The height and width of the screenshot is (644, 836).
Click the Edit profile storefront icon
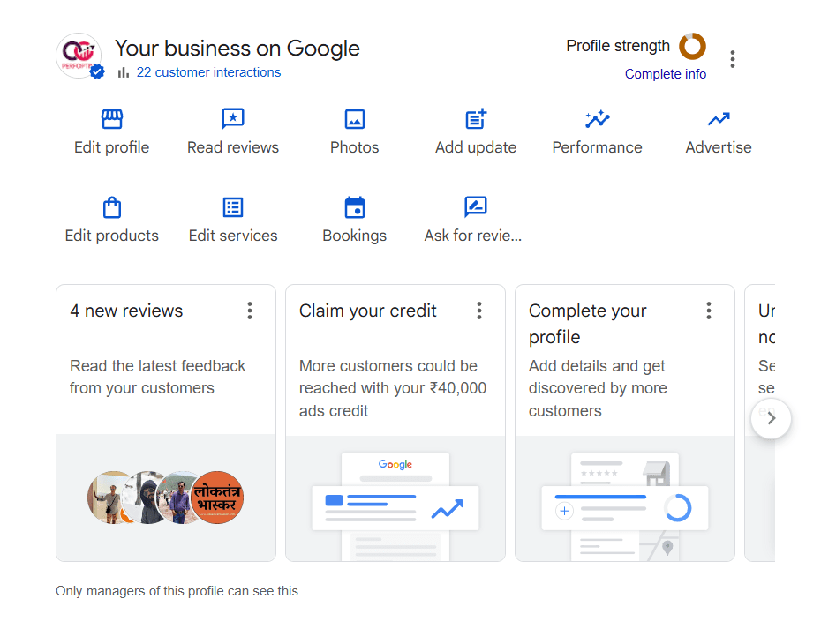click(x=112, y=119)
